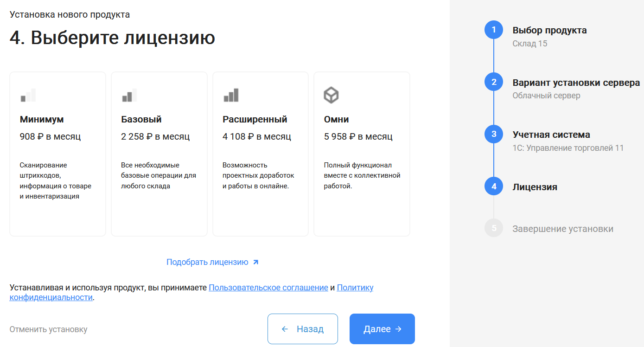
Task: Click the Все необходимые базовые операции description
Action: click(159, 175)
